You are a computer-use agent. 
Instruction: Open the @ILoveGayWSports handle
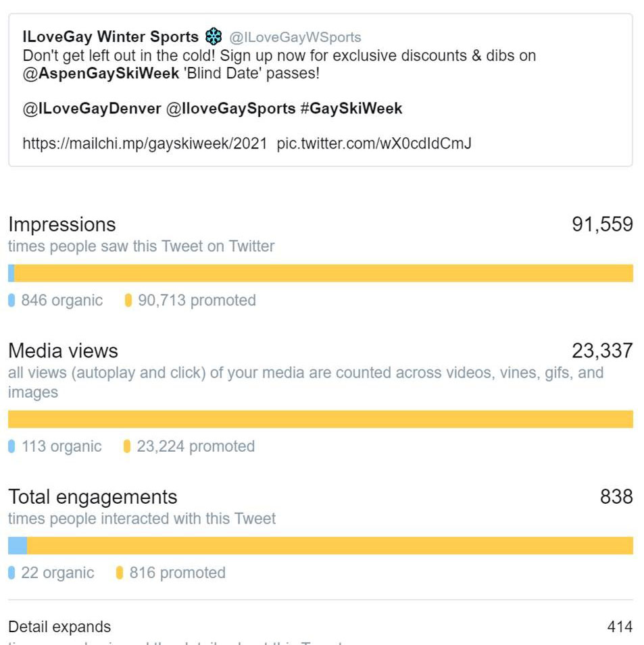[295, 37]
